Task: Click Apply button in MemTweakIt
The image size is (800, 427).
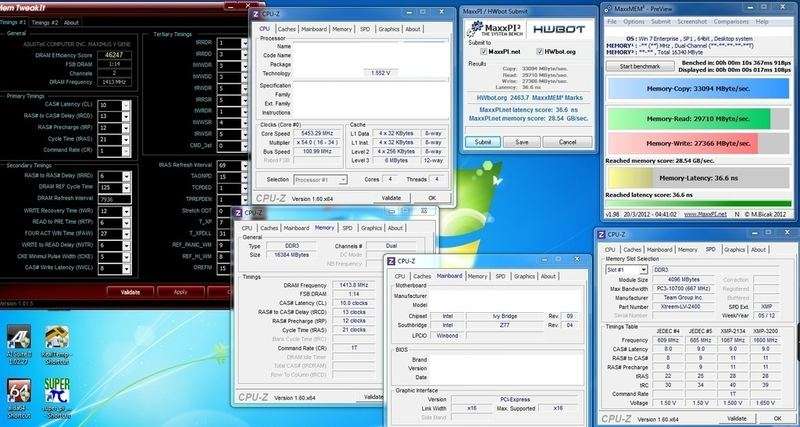Action: click(x=181, y=292)
